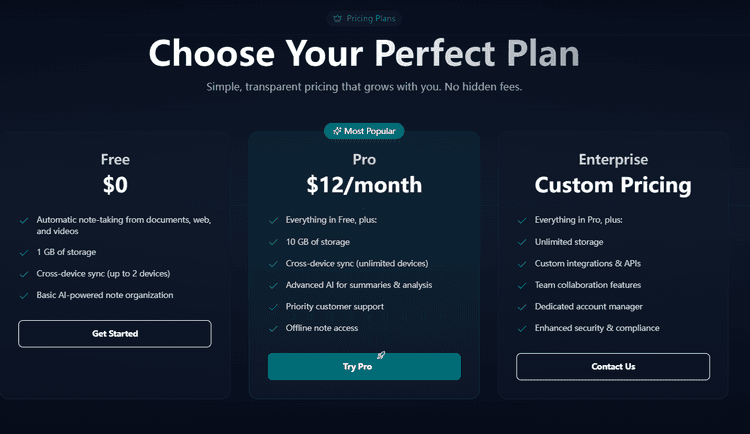The image size is (750, 434).
Task: Click the Choose Your Perfect Plan heading
Action: 364,53
